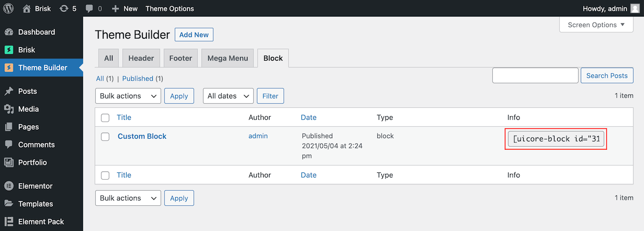This screenshot has height=231, width=644.
Task: Open the Custom Block title link
Action: click(142, 136)
